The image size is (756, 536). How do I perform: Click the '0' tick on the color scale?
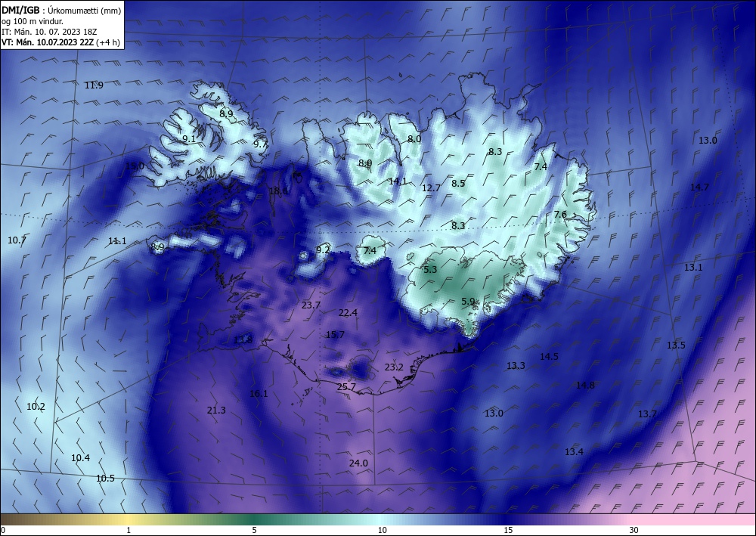(3, 530)
